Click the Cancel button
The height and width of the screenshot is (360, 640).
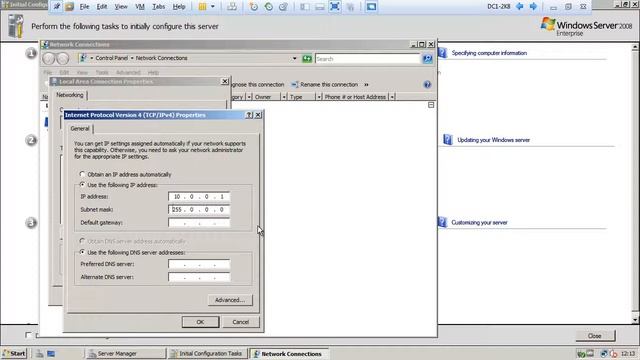240,322
